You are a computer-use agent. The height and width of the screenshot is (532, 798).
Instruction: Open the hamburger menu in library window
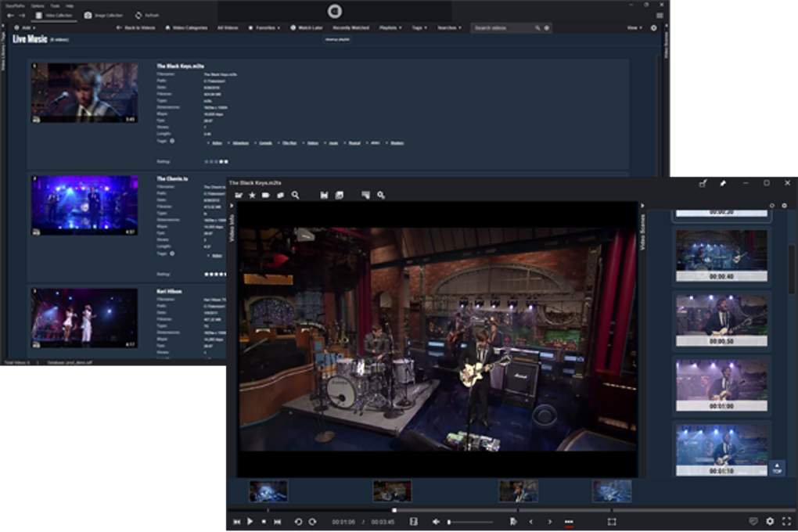660,16
